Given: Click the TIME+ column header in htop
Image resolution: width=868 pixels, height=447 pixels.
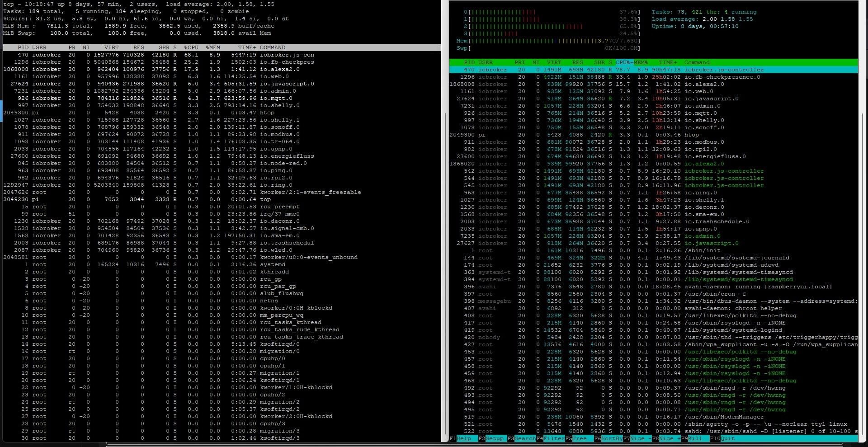Looking at the screenshot, I should click(x=668, y=62).
